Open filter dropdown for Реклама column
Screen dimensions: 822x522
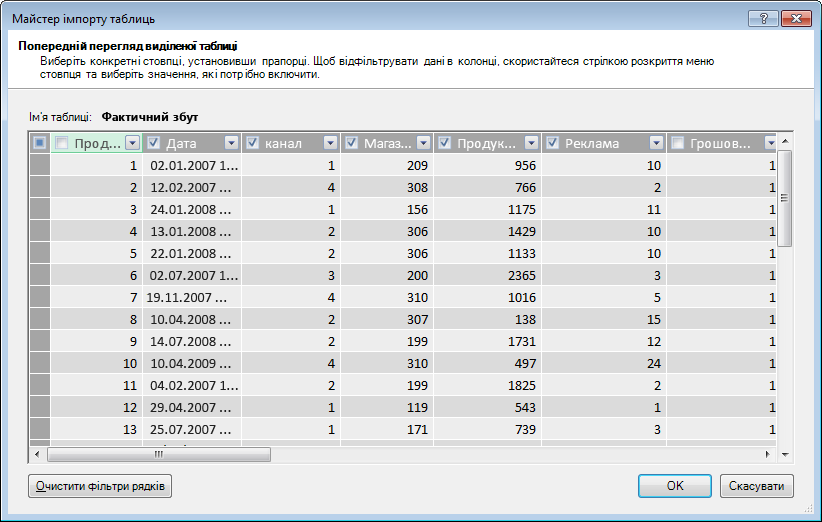pyautogui.click(x=656, y=143)
